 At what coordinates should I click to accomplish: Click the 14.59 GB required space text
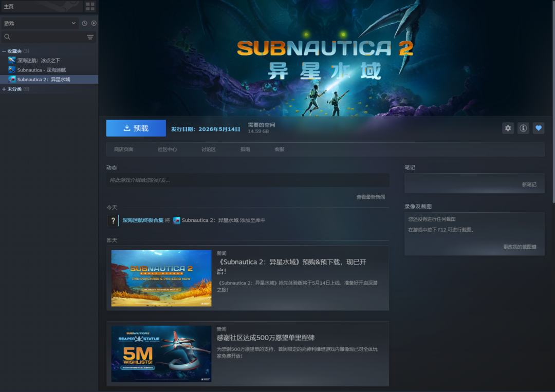pyautogui.click(x=258, y=131)
